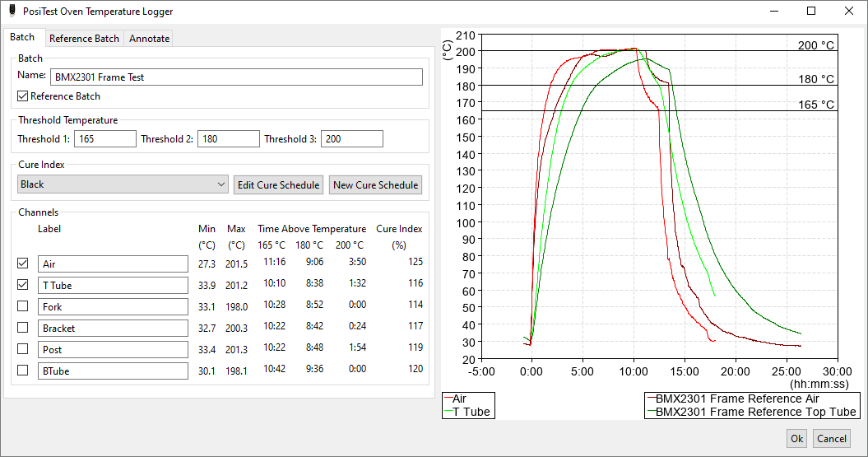Enable the BTube channel checkbox
This screenshot has height=457, width=868.
pyautogui.click(x=23, y=370)
